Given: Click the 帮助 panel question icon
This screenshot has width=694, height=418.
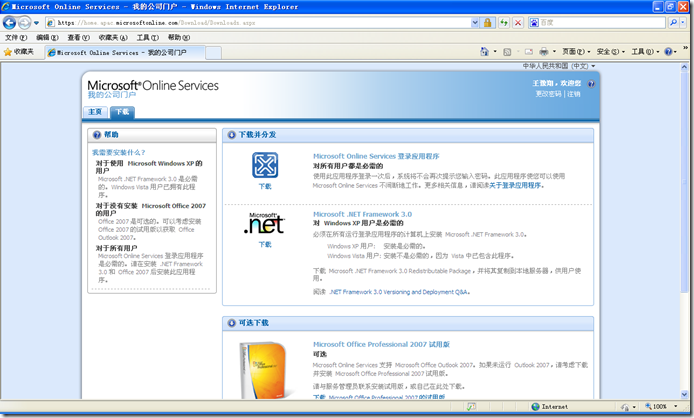Looking at the screenshot, I should pos(96,135).
